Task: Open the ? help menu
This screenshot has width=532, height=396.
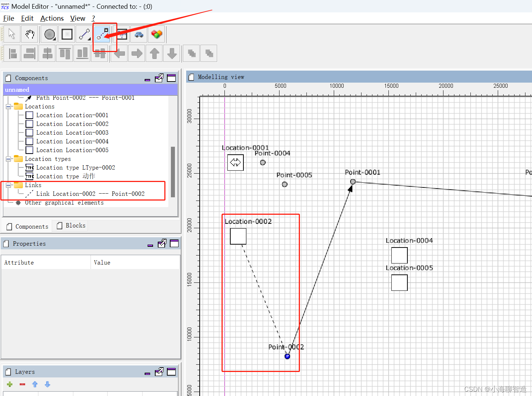Action: click(93, 18)
